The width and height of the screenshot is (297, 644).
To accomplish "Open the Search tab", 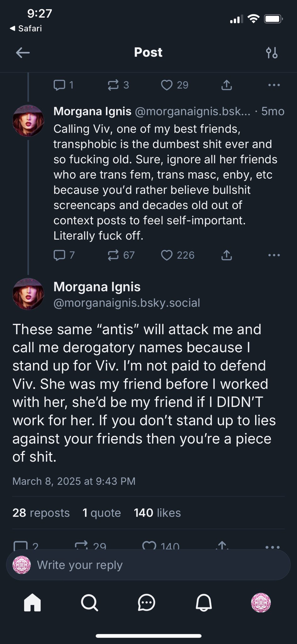I will pyautogui.click(x=89, y=602).
